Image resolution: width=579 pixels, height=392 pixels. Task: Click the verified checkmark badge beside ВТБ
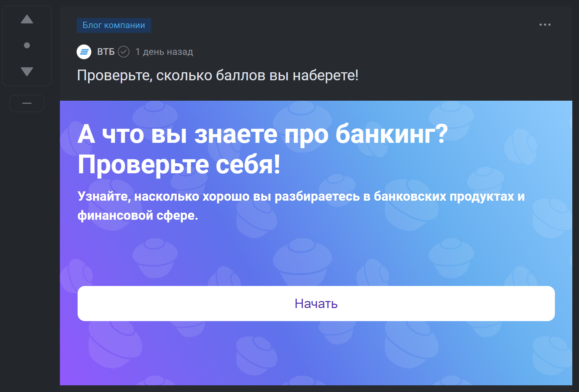click(124, 52)
